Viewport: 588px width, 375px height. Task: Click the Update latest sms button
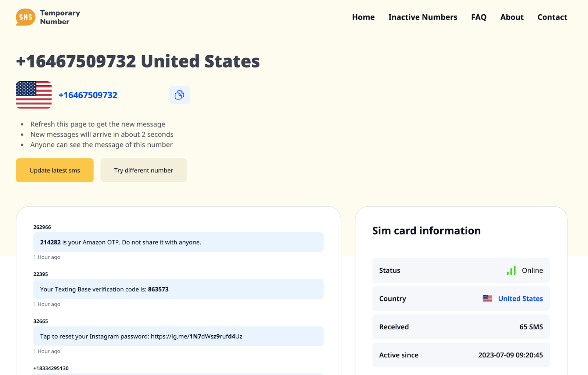coord(55,170)
